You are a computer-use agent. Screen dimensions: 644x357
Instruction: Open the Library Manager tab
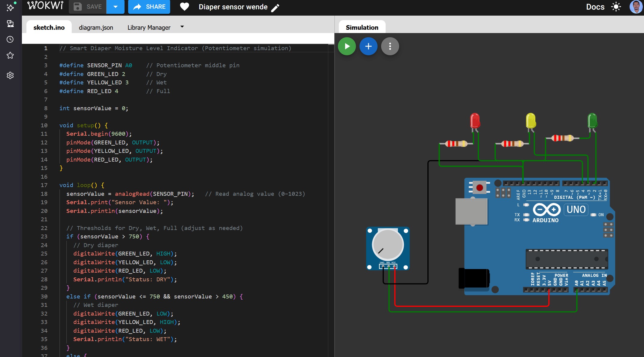[x=149, y=28]
